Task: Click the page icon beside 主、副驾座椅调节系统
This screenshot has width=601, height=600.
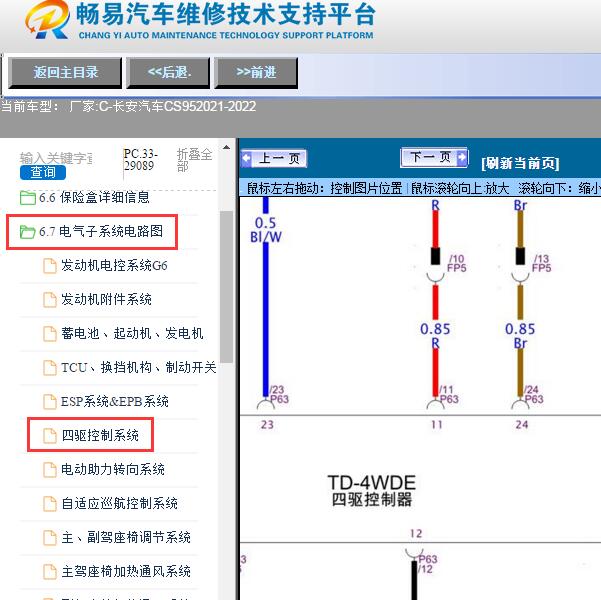Action: pyautogui.click(x=49, y=538)
